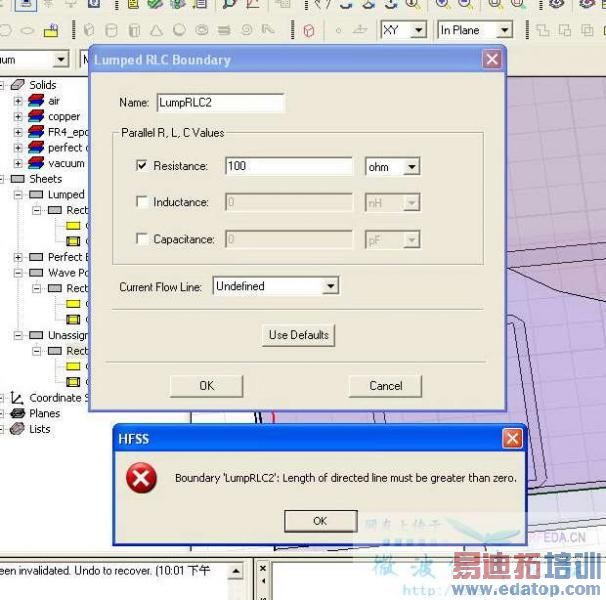Select the Draw Regular Polyhedron tool
Viewport: 606px width, 600px height.
[x=134, y=30]
